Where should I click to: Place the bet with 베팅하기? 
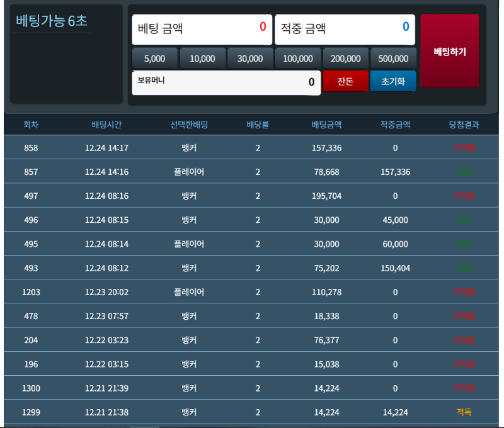[450, 52]
